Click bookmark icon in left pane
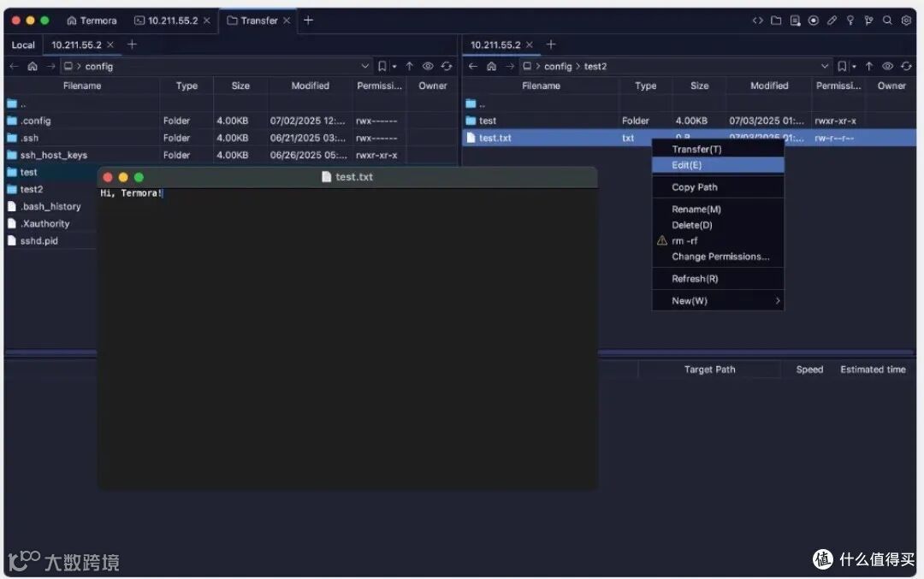Screen dimensions: 924x579 [x=382, y=67]
